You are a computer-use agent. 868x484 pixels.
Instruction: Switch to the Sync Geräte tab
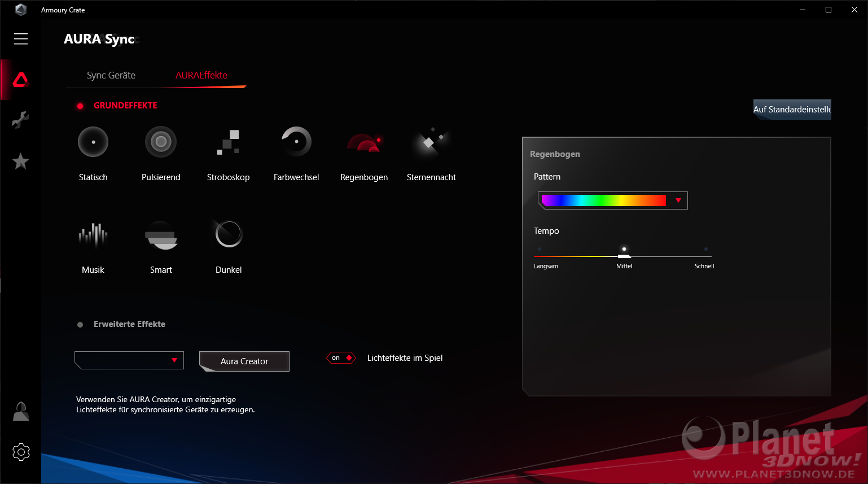pos(111,75)
